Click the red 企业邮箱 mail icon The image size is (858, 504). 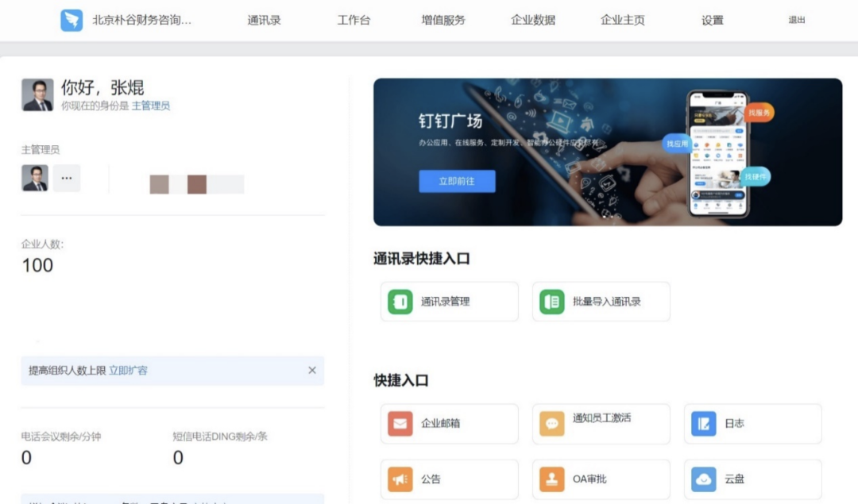point(400,424)
